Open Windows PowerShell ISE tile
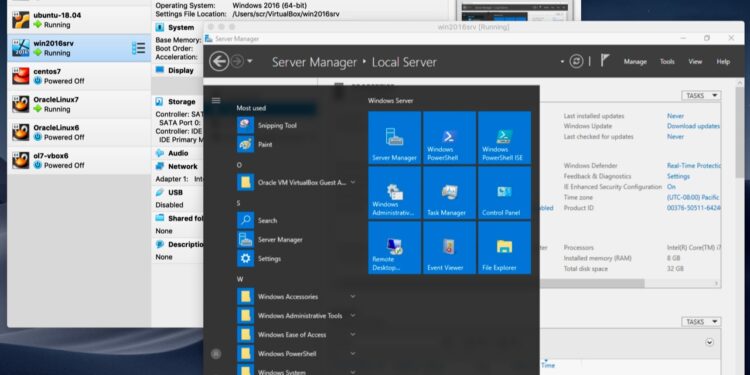This screenshot has height=375, width=750. 505,138
